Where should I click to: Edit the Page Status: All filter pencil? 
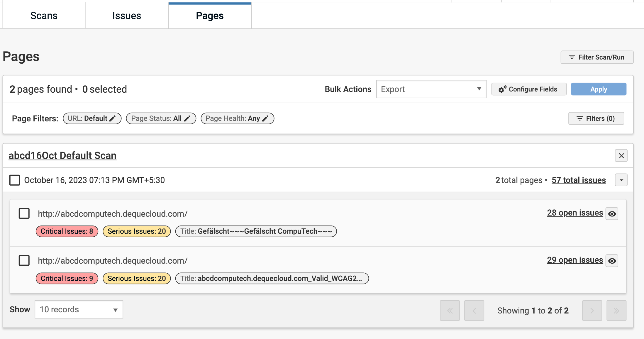click(187, 118)
